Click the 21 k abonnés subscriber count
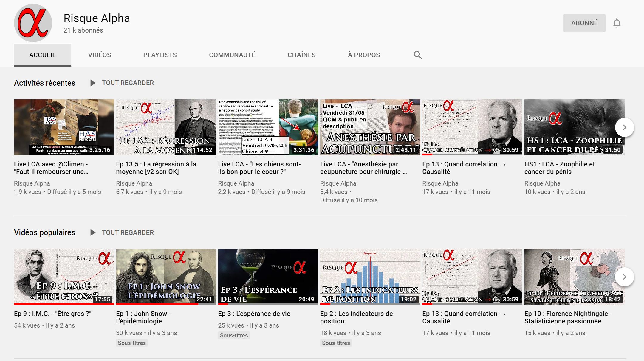The image size is (644, 361). [83, 30]
